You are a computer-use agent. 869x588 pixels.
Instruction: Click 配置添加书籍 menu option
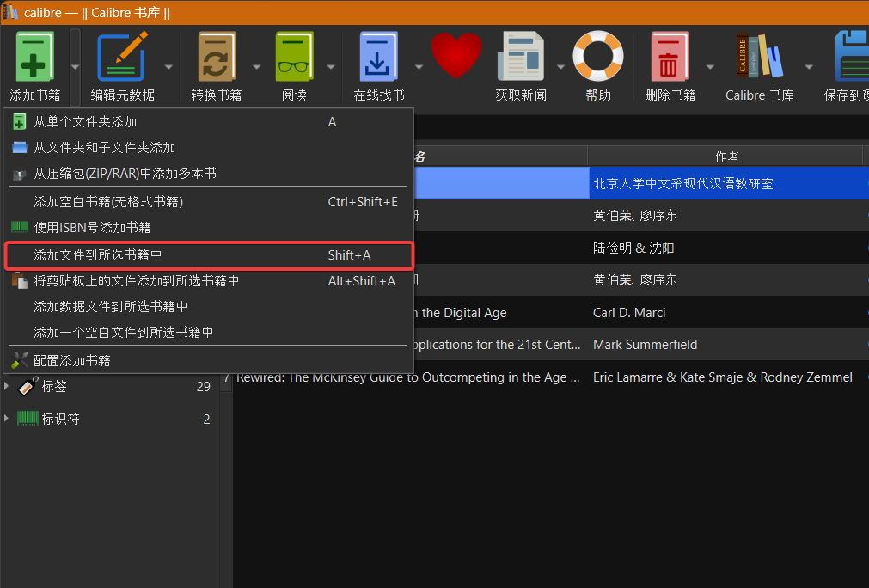pos(72,361)
